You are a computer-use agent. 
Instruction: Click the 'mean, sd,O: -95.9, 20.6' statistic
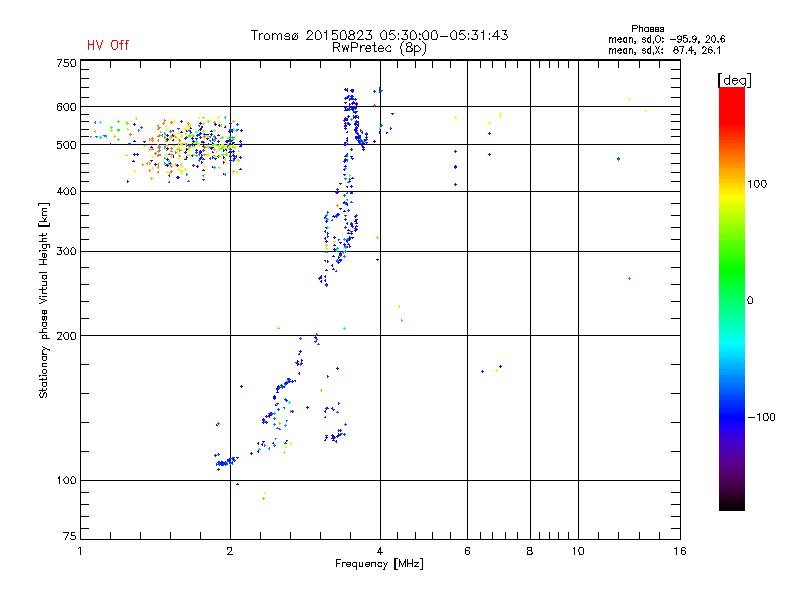pos(667,39)
